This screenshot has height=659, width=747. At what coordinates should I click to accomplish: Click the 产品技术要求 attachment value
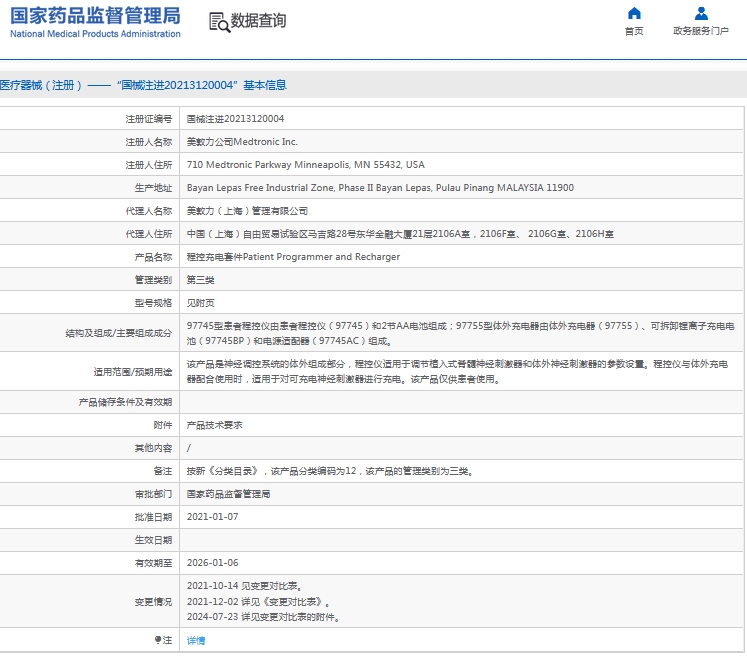pos(214,425)
